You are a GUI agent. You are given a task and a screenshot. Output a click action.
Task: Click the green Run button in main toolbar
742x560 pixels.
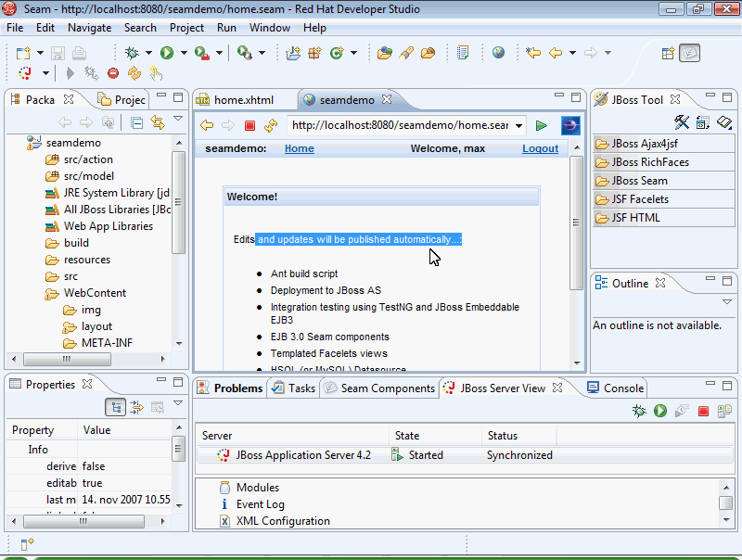(x=167, y=53)
